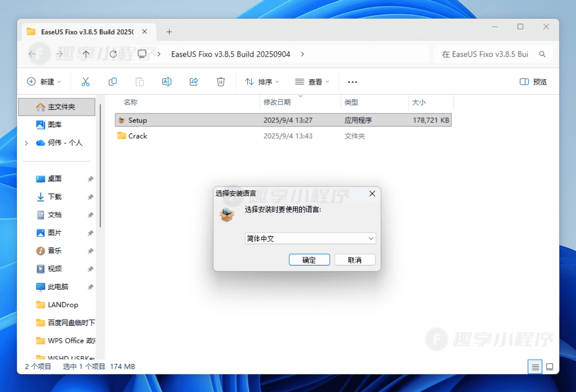Cancel the language selection dialog

(x=354, y=260)
